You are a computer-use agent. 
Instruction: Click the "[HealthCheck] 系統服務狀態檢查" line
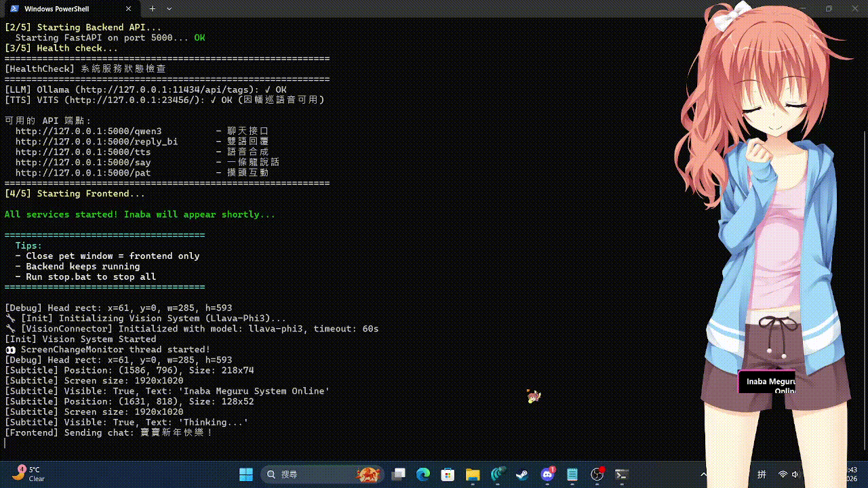(x=85, y=69)
